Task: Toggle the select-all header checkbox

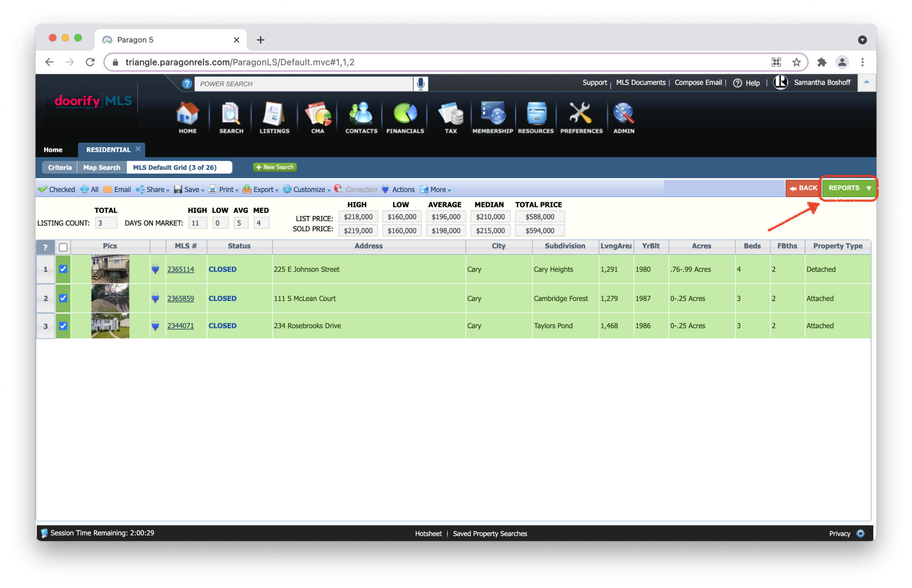Action: (x=63, y=247)
